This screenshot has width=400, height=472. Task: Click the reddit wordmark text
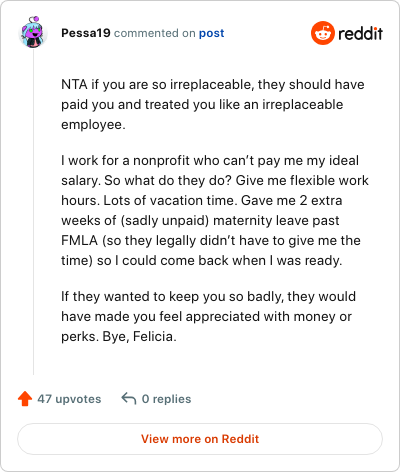tap(360, 34)
